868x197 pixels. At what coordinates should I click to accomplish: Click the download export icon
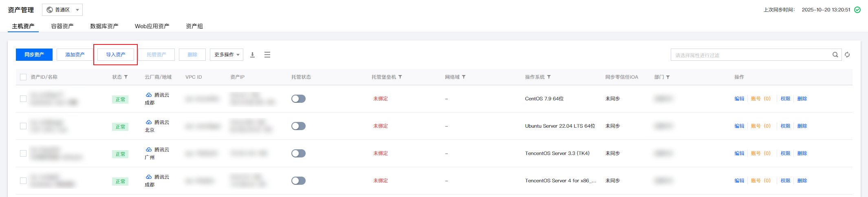pyautogui.click(x=252, y=55)
